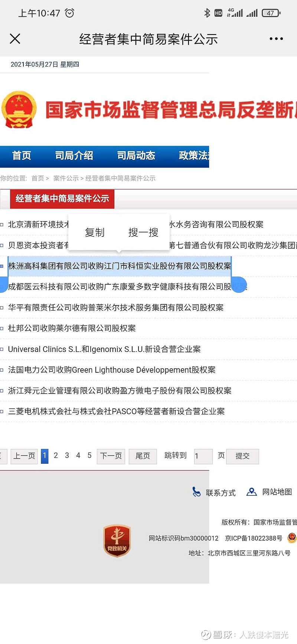
Task: Open the 株洲高科集团 case link
Action: coord(120,266)
